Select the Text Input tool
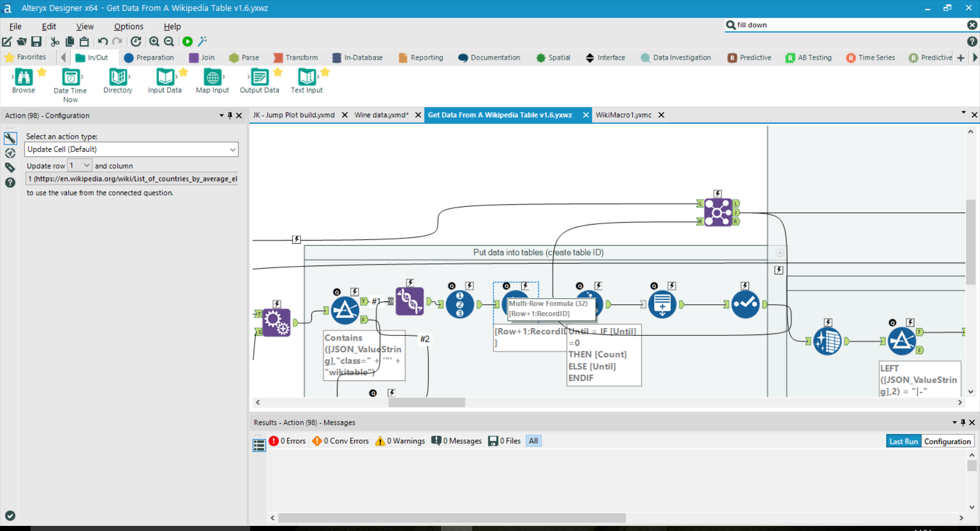Screen dimensions: 980x531 point(307,78)
